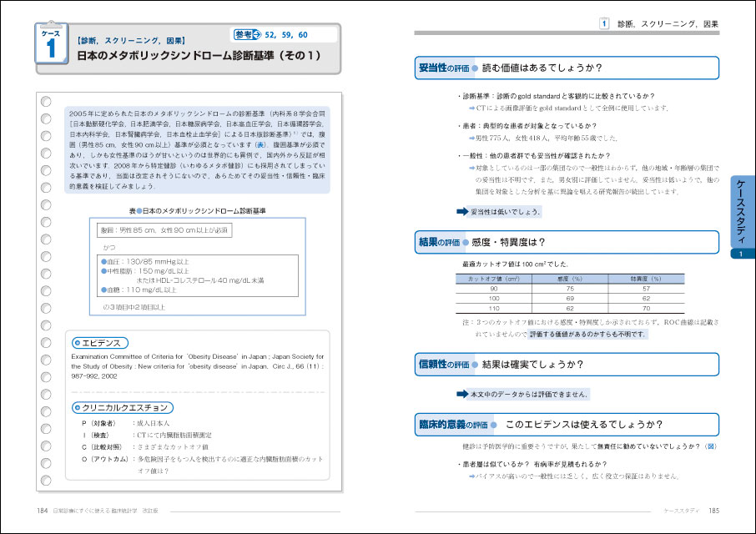
Task: Click the クリニカルクエスチョン heading bullet icon
Action: point(77,408)
